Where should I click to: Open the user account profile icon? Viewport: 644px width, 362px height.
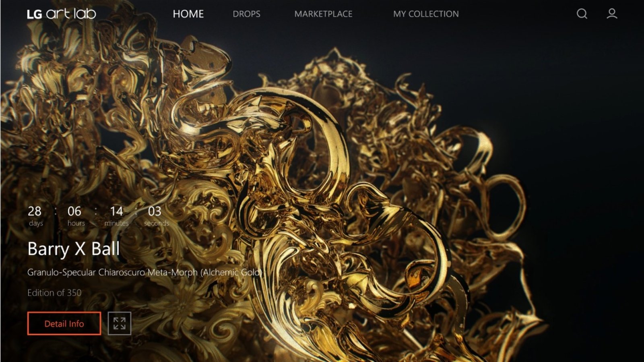click(x=612, y=14)
